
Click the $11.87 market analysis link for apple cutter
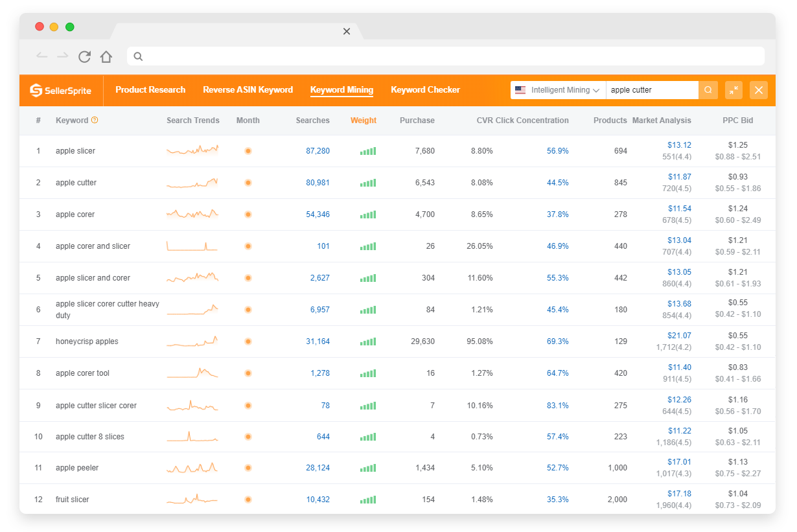point(679,176)
